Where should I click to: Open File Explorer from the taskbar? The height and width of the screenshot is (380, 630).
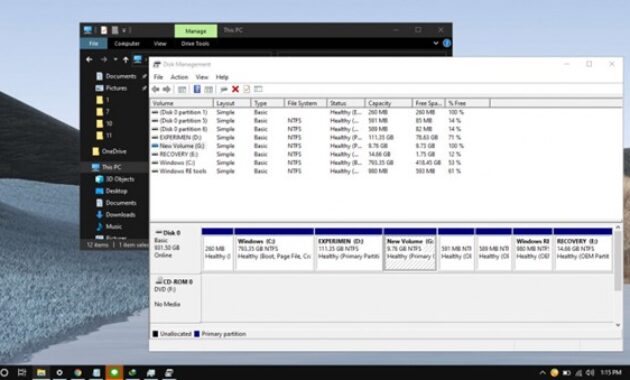pyautogui.click(x=41, y=373)
